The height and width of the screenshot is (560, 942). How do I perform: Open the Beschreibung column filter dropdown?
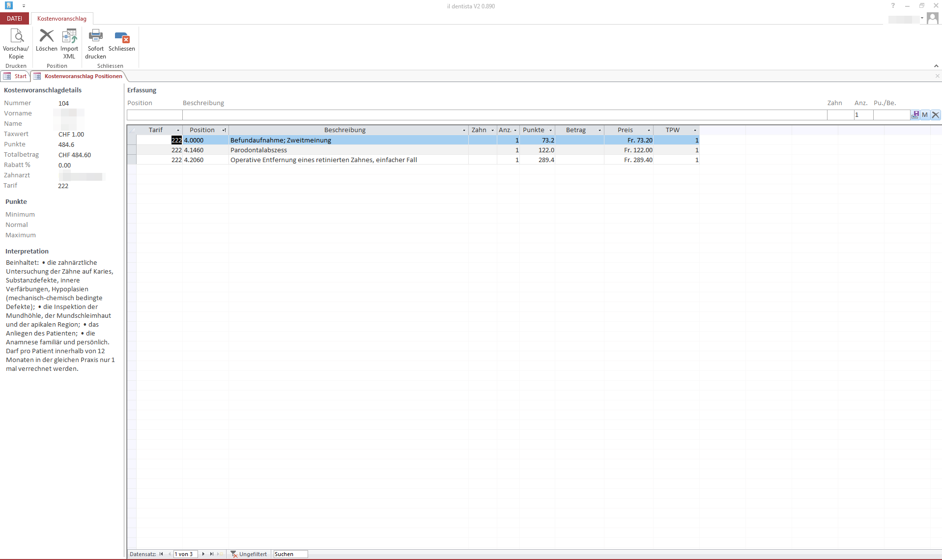[x=464, y=130]
